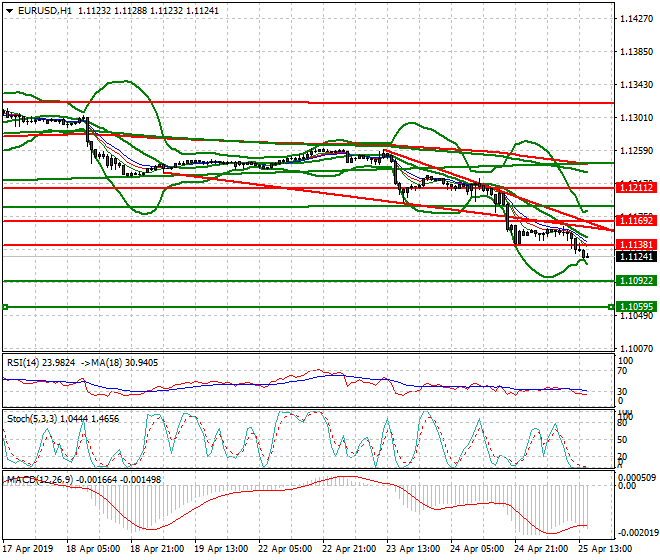Click the Stoch(5,3,3) indicator label
This screenshot has height=560, width=660.
(63, 419)
